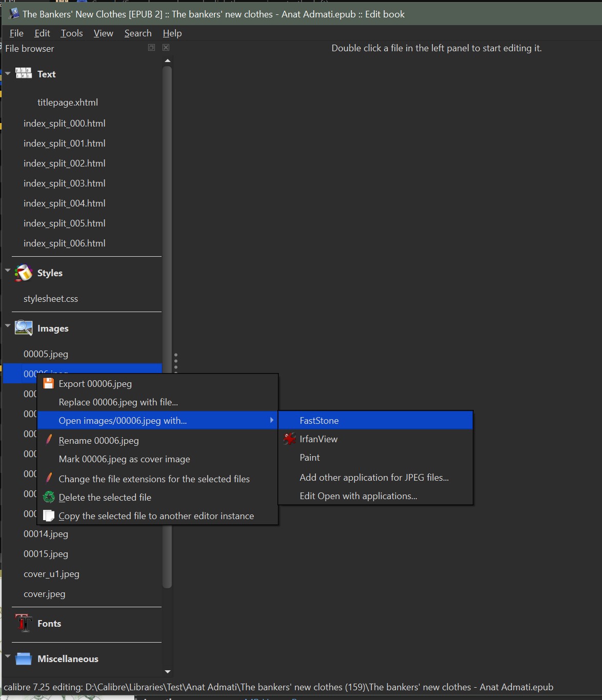The width and height of the screenshot is (602, 700).
Task: Collapse the Images section arrow
Action: 8,325
